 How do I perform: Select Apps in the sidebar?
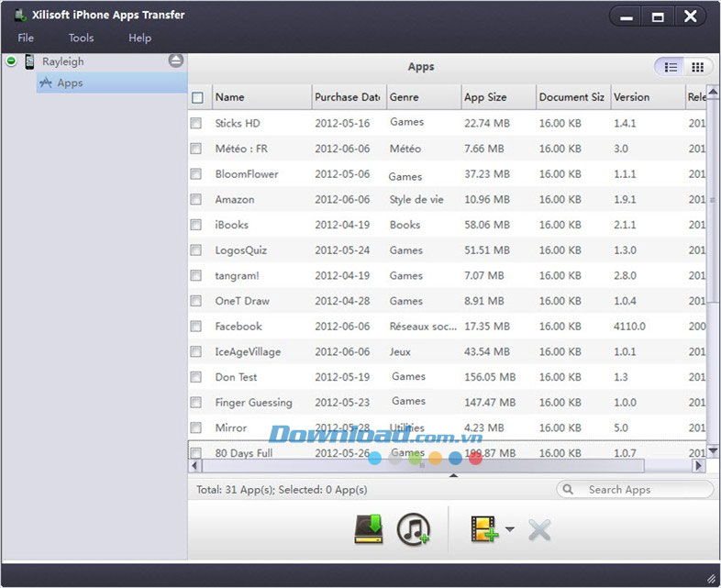(112, 83)
